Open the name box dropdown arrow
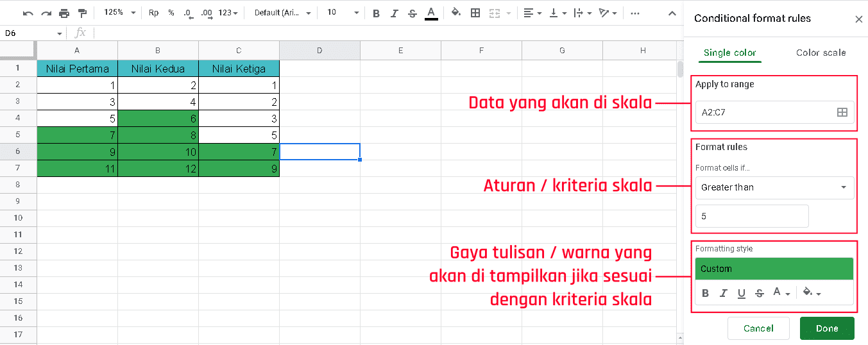 click(x=60, y=33)
